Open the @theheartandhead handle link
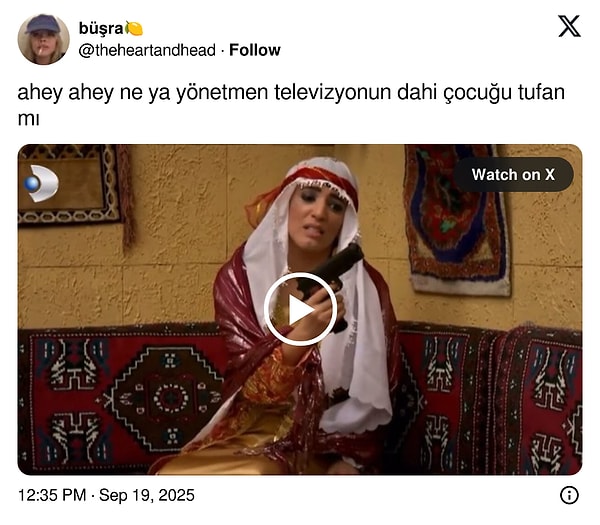Image resolution: width=600 pixels, height=525 pixels. (x=147, y=50)
